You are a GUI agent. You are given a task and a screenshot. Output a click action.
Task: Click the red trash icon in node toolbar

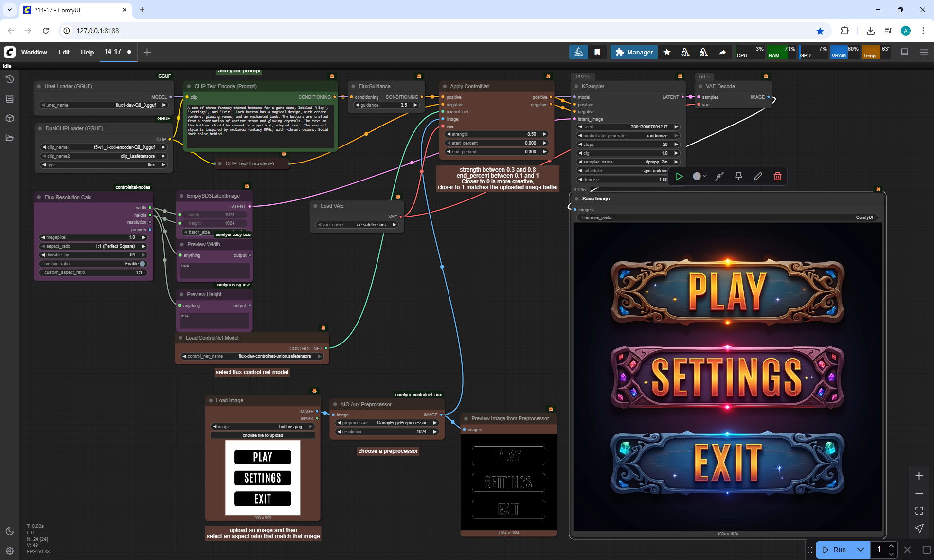(x=777, y=176)
